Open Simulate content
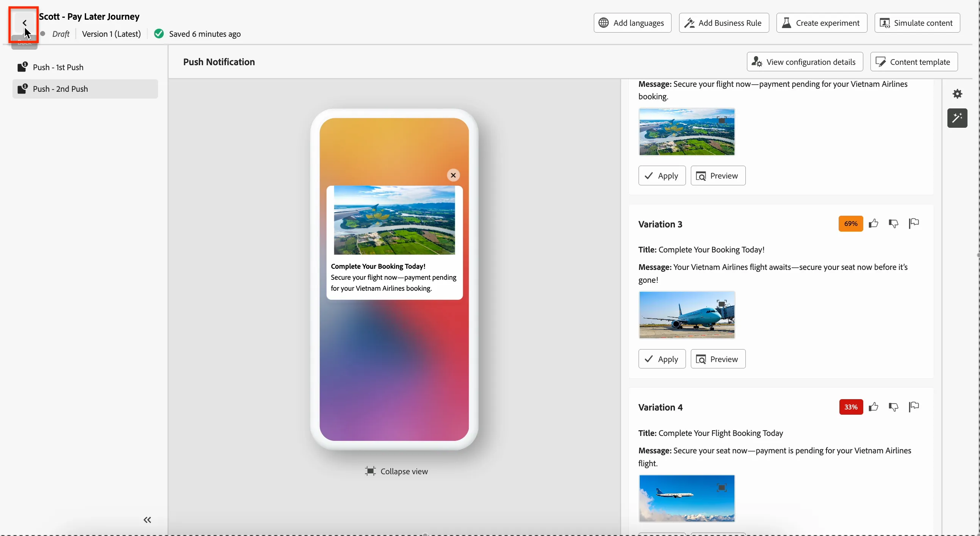Screen dimensions: 980x536 click(917, 23)
